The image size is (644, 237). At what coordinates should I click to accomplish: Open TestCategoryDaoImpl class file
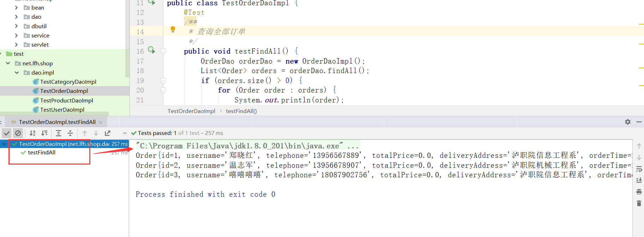tap(68, 82)
